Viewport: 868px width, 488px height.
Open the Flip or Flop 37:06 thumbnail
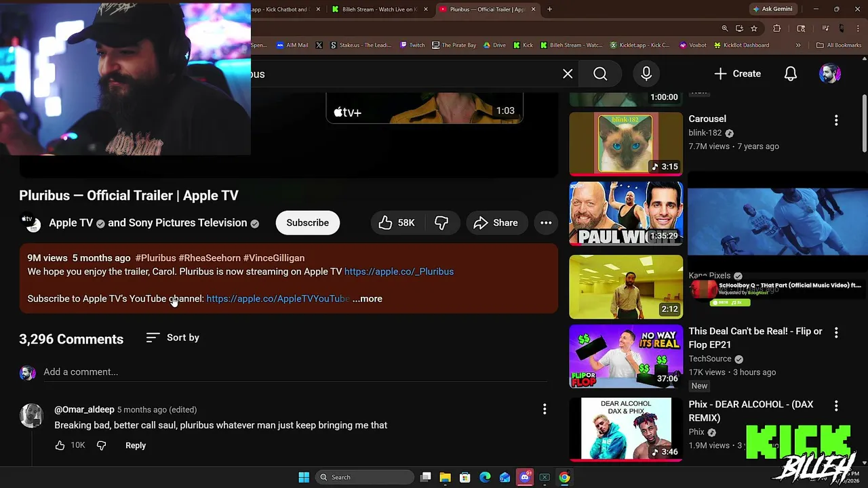[x=626, y=357]
